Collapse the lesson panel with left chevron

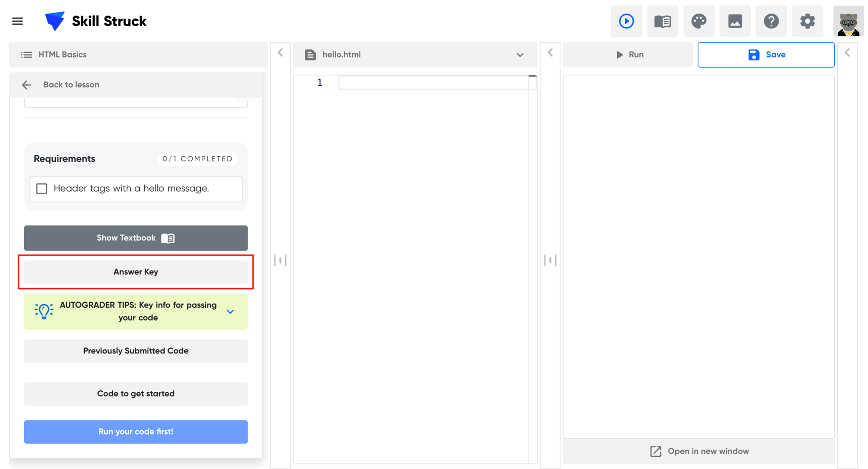click(280, 53)
